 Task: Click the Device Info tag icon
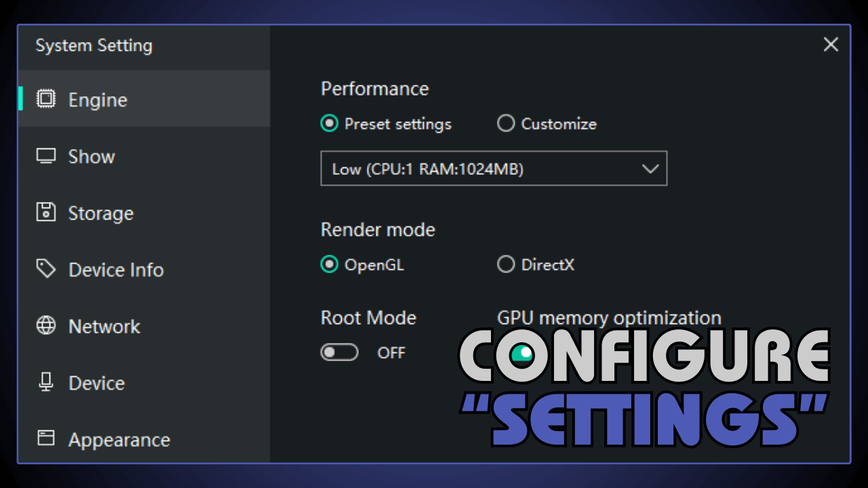(45, 269)
